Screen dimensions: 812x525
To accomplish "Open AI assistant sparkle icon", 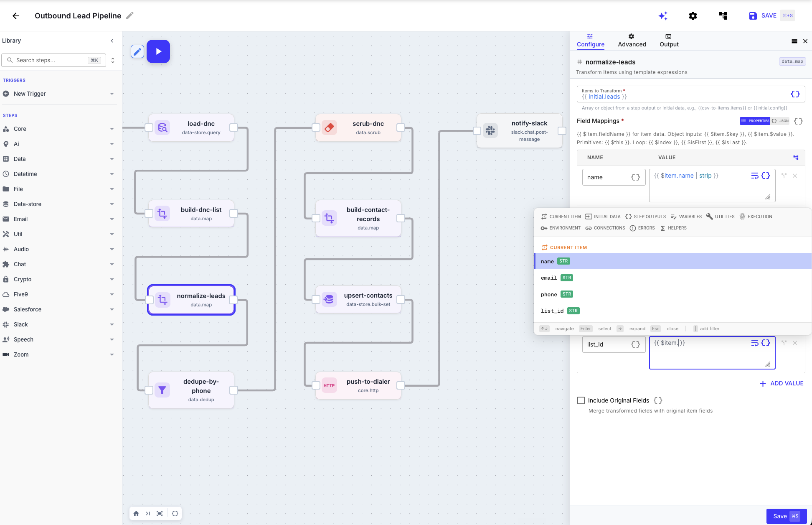I will 663,16.
